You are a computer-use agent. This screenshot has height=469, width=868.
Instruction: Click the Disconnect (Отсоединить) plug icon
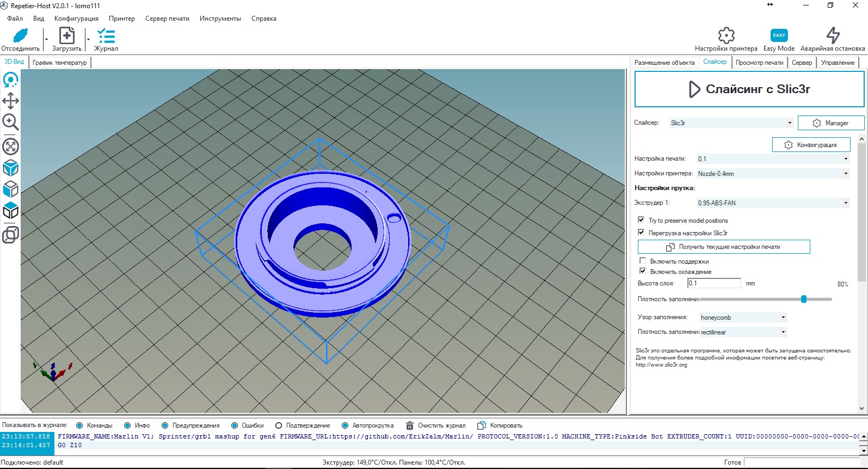[20, 36]
